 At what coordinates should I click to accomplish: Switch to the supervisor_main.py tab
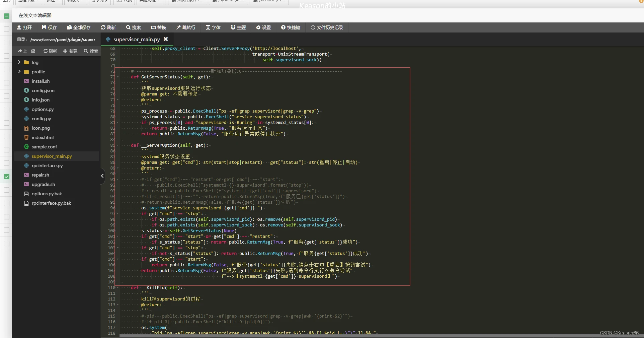coord(136,40)
